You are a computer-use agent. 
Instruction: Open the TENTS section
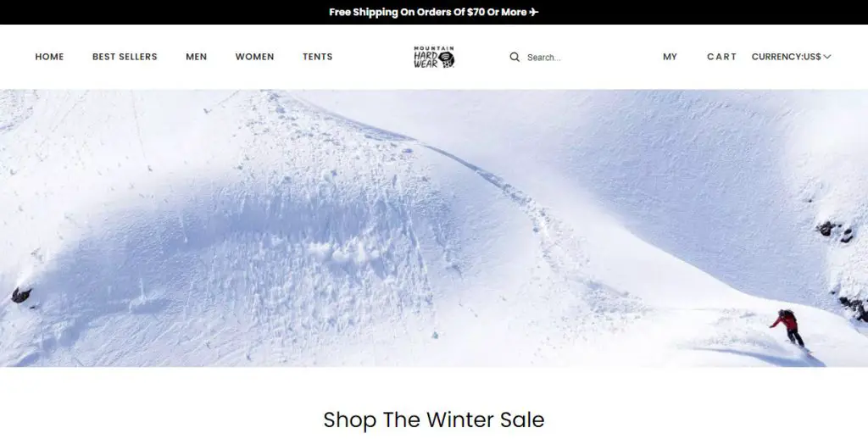click(317, 57)
